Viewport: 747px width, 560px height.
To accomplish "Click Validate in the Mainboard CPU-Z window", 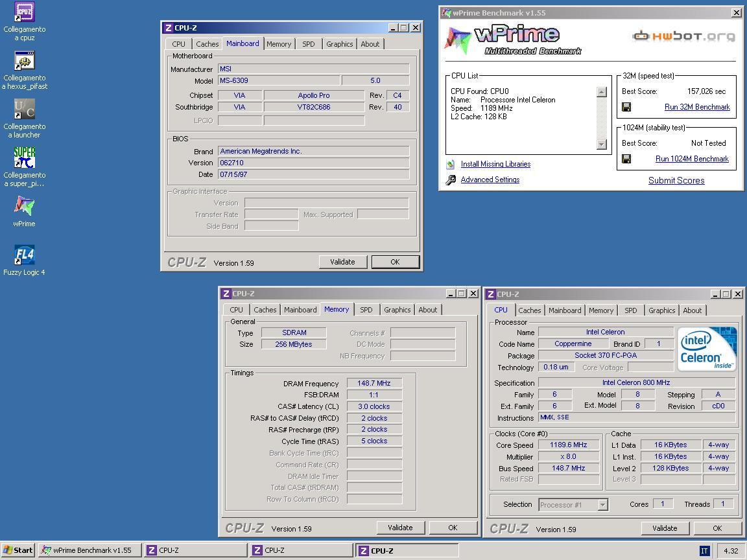I will tap(342, 262).
